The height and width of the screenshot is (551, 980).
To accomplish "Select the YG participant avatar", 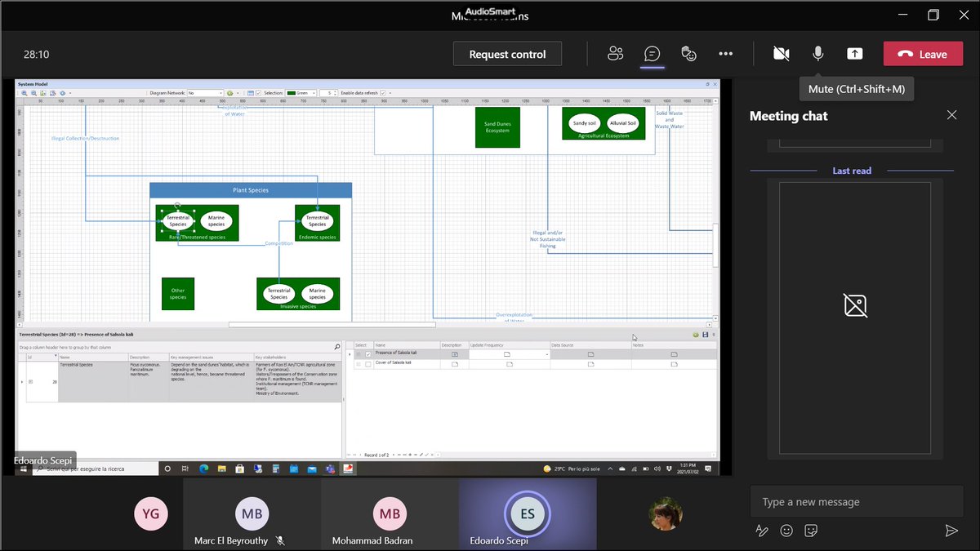I will (x=151, y=514).
